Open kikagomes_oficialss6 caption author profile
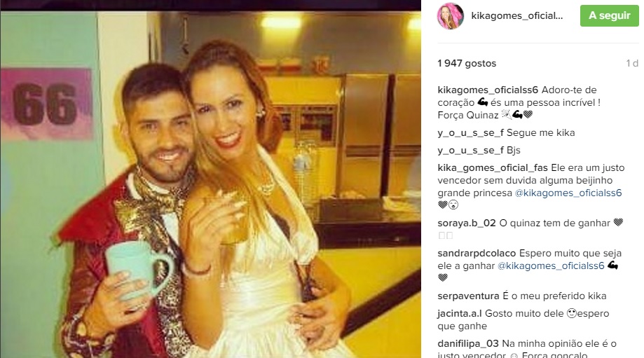Image resolution: width=644 pixels, height=358 pixels. [x=488, y=90]
